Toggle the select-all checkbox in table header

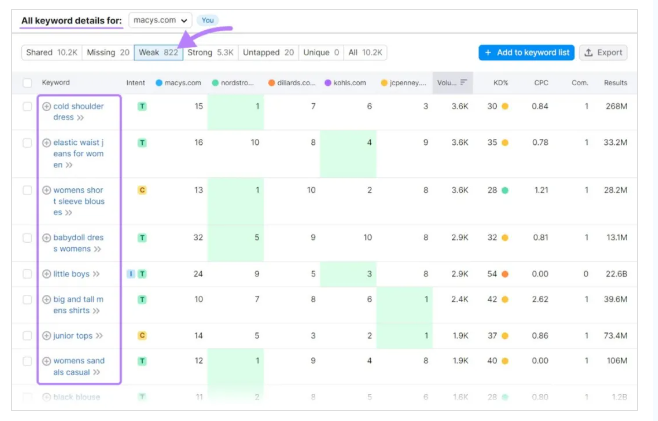coord(27,83)
